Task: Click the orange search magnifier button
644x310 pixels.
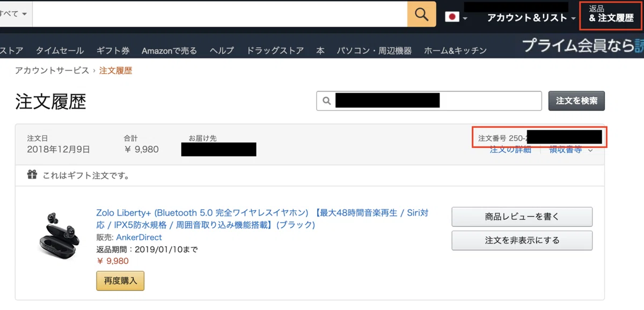Action: click(422, 14)
